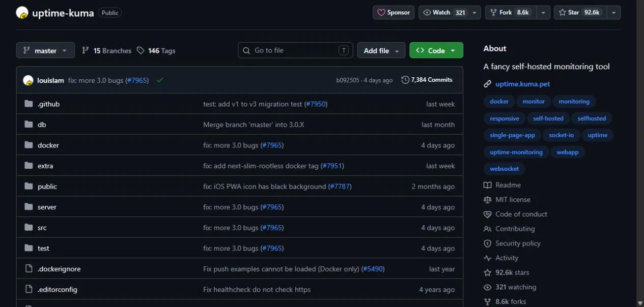Click the green commit status checkmark

(160, 80)
